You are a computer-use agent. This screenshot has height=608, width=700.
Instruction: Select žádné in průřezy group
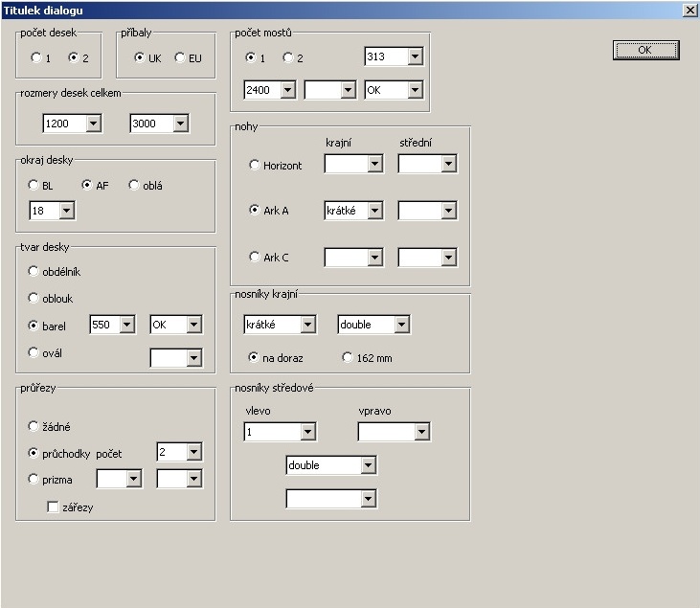point(34,426)
